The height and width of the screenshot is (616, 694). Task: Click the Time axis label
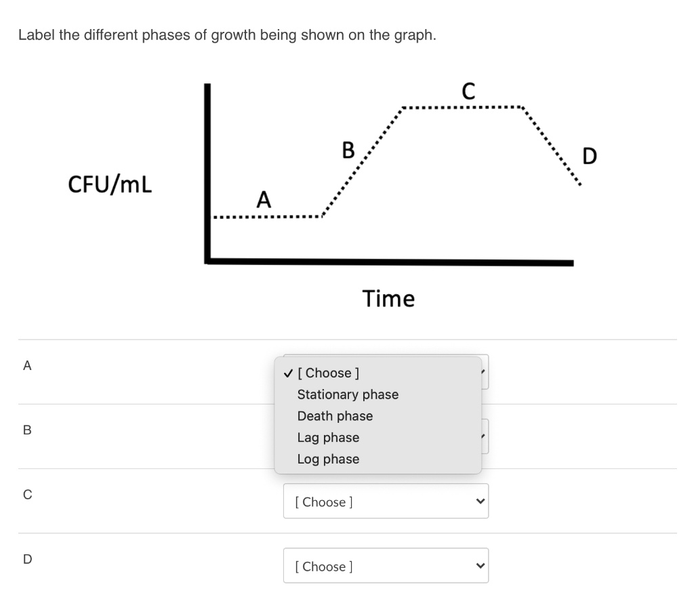click(389, 298)
